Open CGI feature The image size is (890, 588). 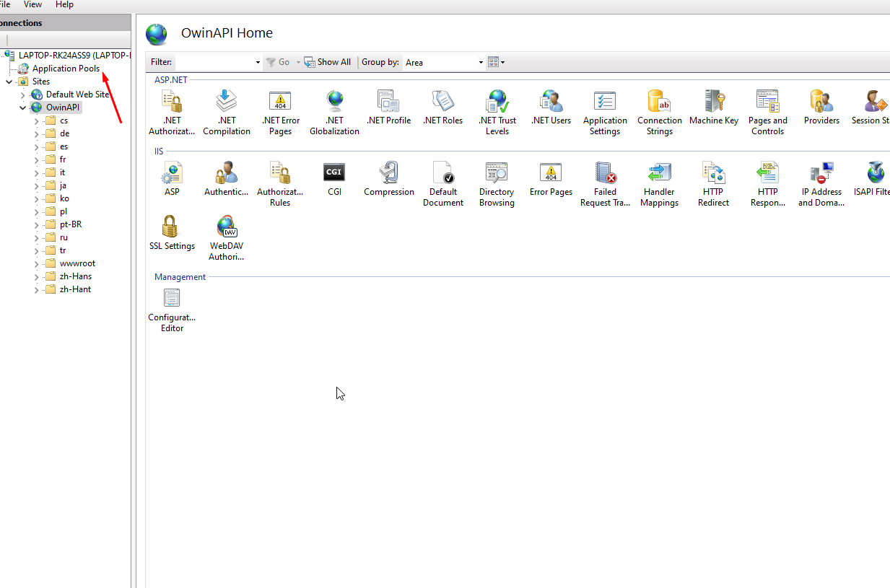pyautogui.click(x=334, y=179)
